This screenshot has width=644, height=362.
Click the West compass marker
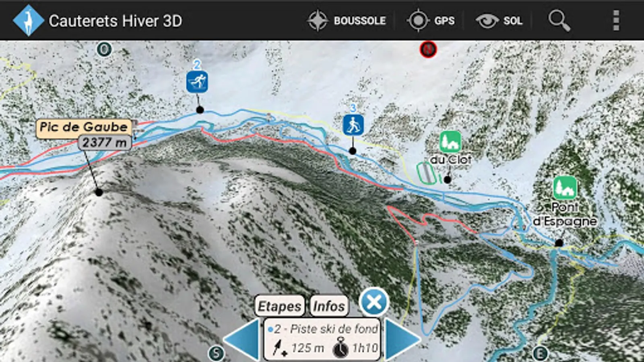(104, 49)
